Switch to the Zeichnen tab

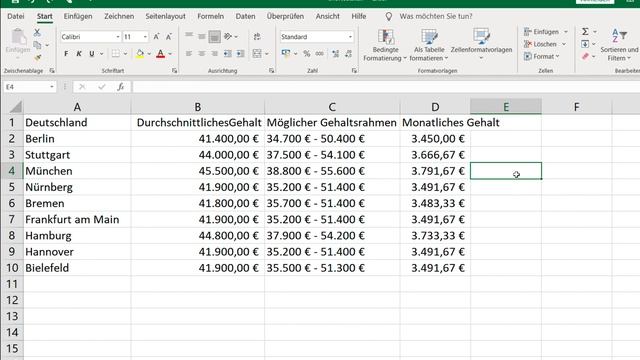[119, 16]
